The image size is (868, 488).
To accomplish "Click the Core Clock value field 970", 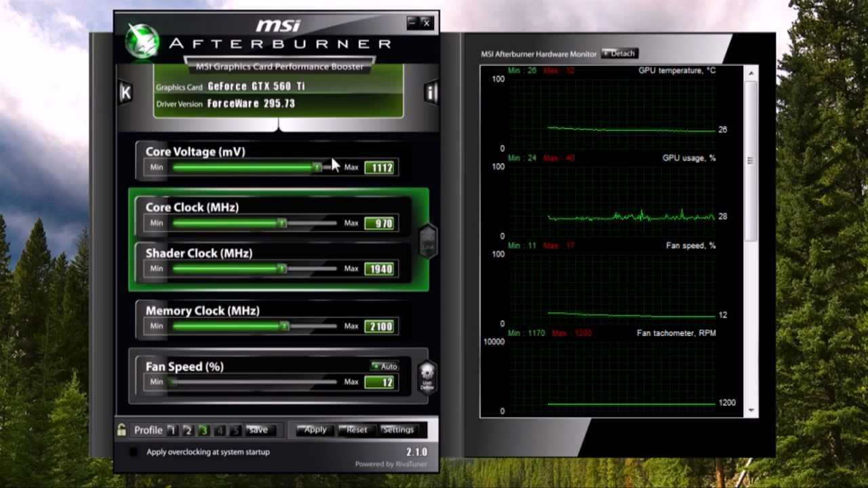I will tap(379, 223).
